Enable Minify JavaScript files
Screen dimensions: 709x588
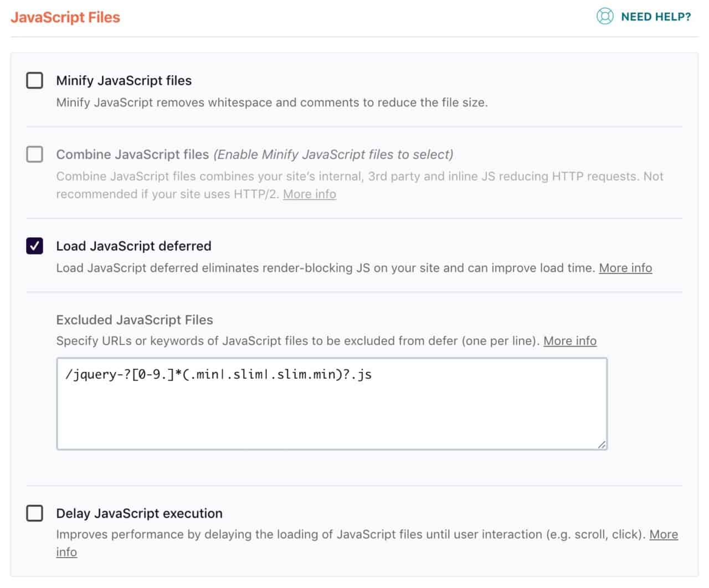(34, 80)
